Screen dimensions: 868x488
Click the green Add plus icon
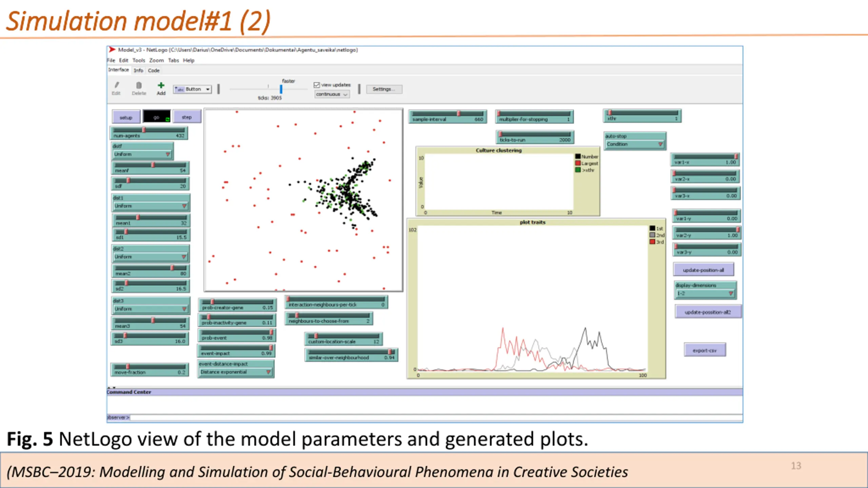(x=161, y=85)
